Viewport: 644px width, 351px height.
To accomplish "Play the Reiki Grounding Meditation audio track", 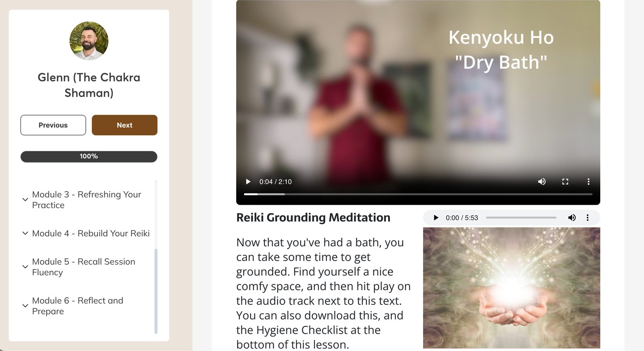I will click(x=436, y=218).
